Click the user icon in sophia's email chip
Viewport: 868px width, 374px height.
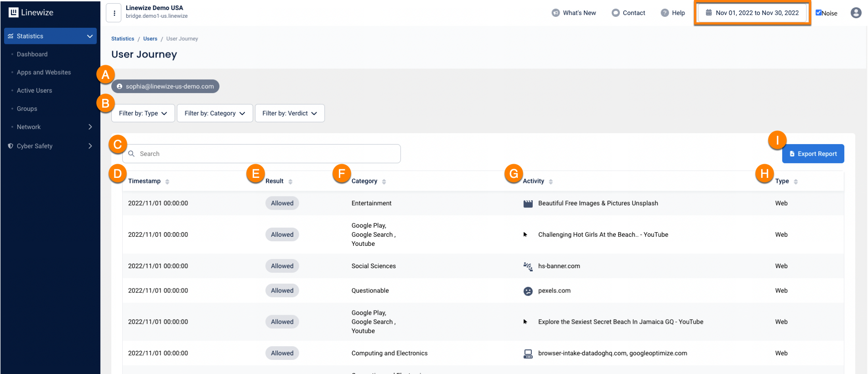(120, 86)
